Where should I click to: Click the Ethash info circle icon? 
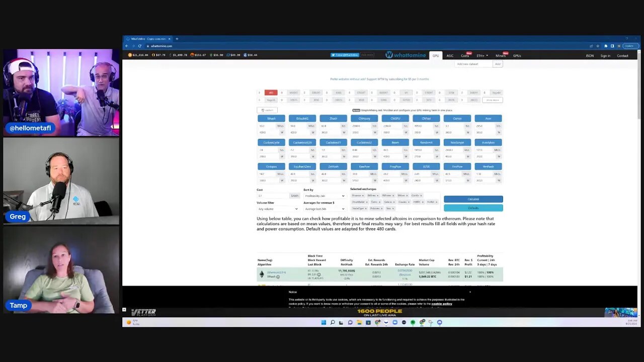pos(278,277)
